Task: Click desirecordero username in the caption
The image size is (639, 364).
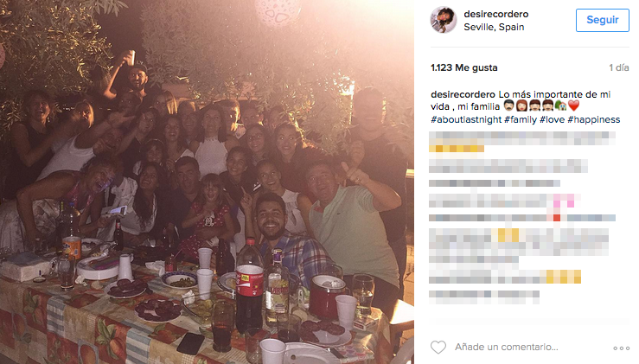Action: (x=463, y=94)
